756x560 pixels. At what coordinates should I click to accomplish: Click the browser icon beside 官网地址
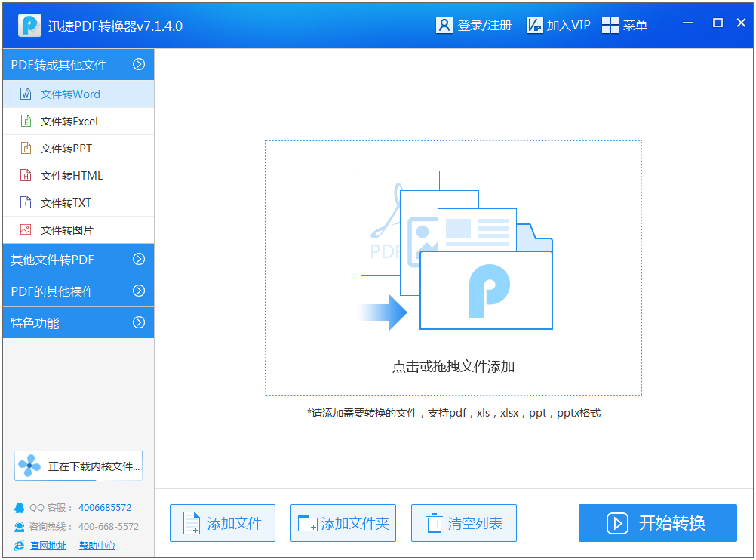pos(20,546)
